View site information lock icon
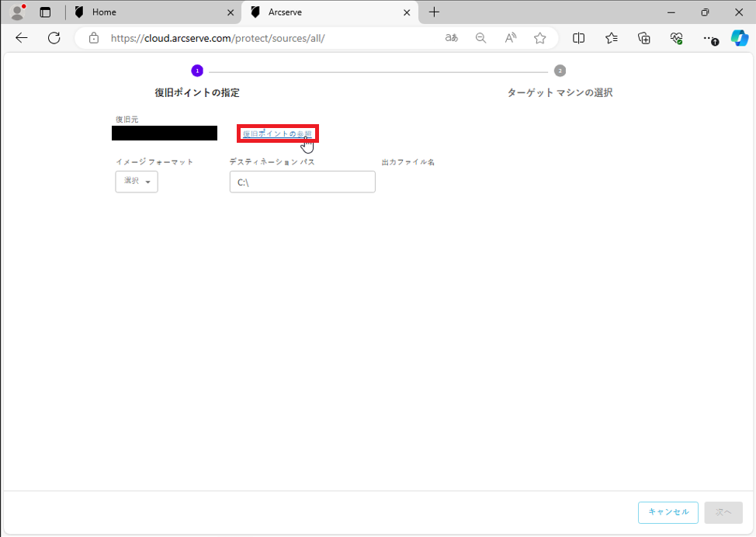 click(x=94, y=38)
